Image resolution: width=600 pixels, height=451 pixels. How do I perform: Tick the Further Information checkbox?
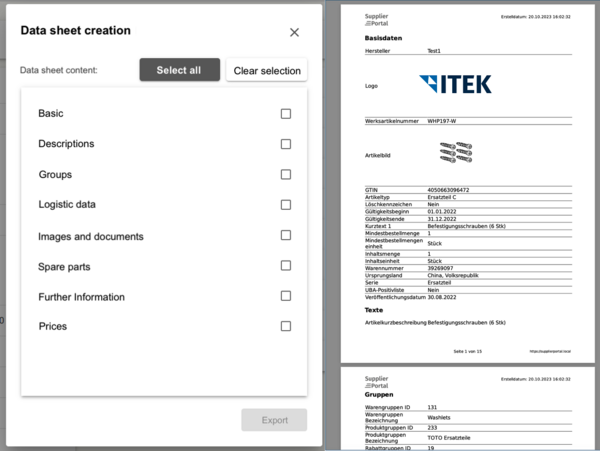286,296
